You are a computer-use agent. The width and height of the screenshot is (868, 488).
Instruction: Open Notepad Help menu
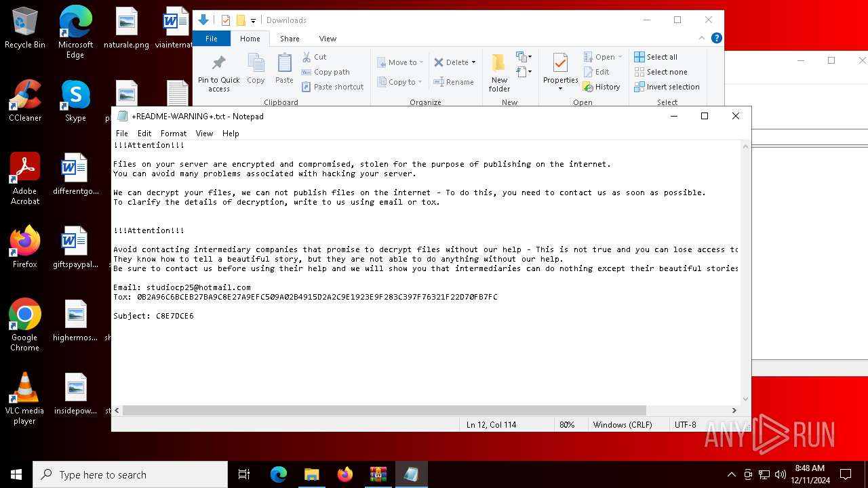(x=231, y=134)
